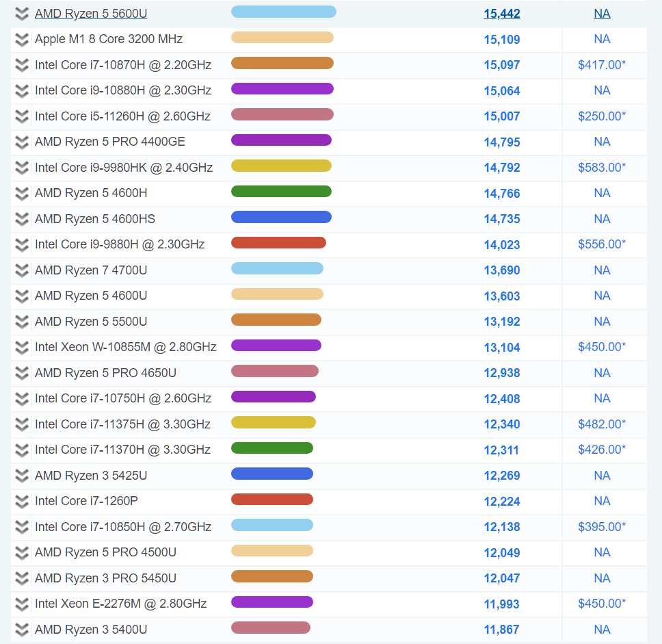Click the 14,023 score value

coord(501,245)
